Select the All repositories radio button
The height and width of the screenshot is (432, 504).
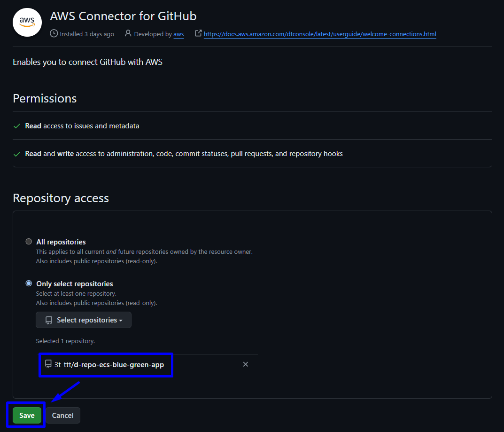coord(29,242)
